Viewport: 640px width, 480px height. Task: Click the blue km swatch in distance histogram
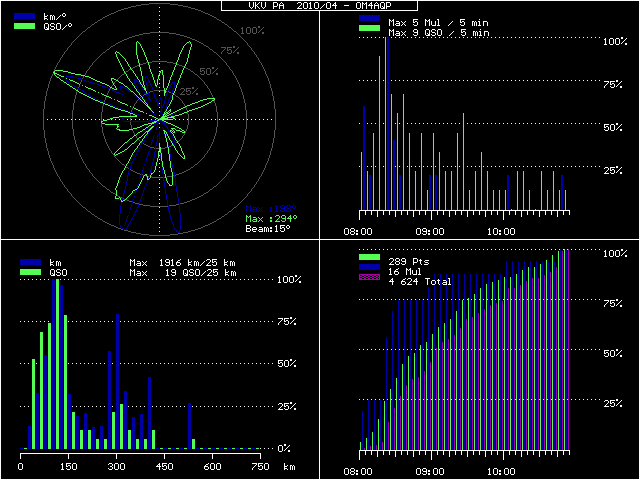click(x=30, y=261)
